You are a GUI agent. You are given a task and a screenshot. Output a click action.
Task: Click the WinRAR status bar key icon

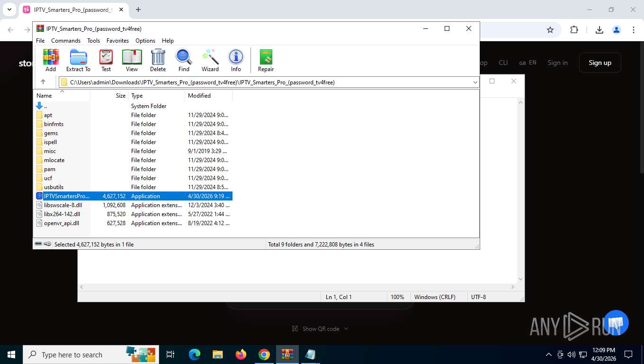[x=47, y=244]
